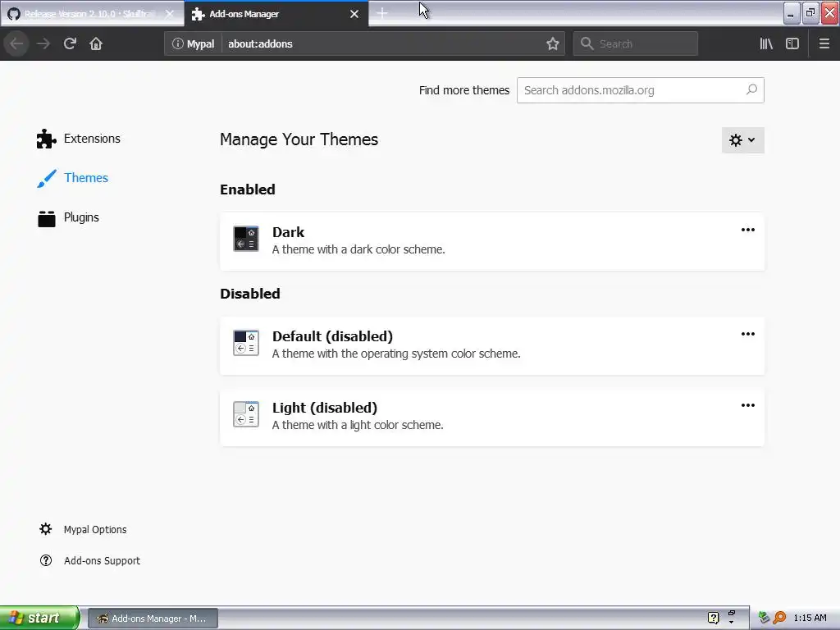Image resolution: width=840 pixels, height=630 pixels.
Task: Open the home page icon
Action: 96,43
